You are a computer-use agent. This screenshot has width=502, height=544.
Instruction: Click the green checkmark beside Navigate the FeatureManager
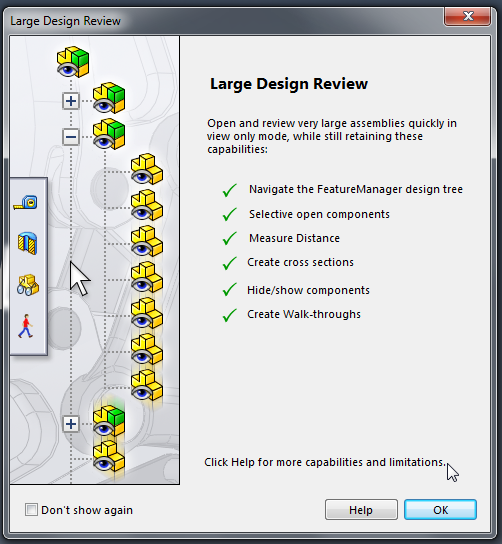click(230, 190)
